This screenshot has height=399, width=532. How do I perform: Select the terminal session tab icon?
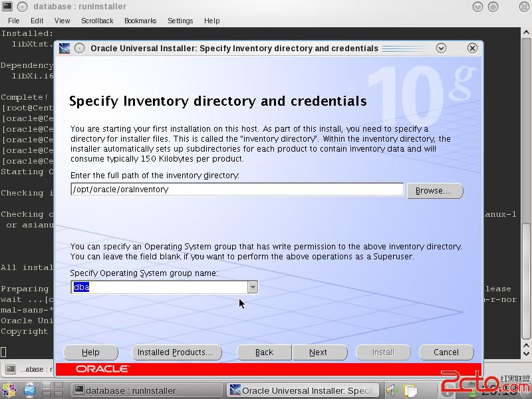tap(11, 369)
